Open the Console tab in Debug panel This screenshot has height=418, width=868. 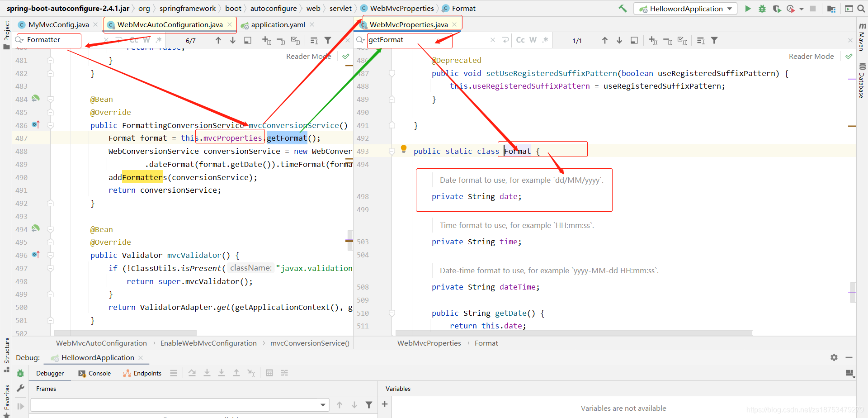[x=94, y=373]
